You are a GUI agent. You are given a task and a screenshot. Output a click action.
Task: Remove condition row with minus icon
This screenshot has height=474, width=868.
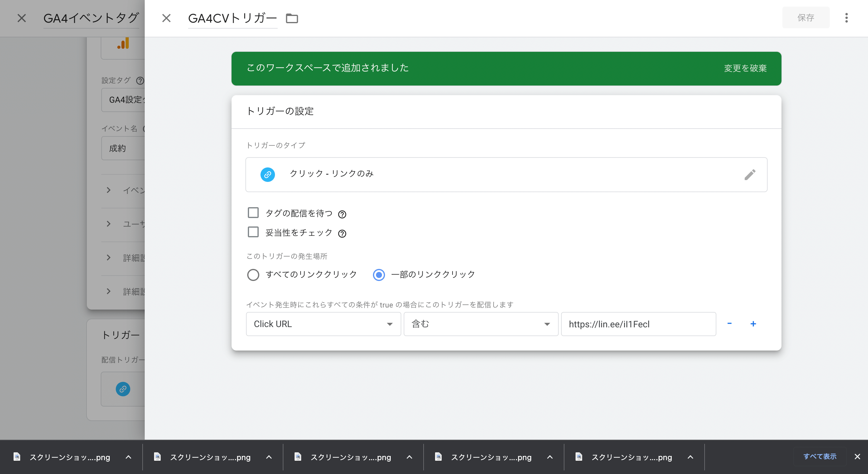[730, 323]
